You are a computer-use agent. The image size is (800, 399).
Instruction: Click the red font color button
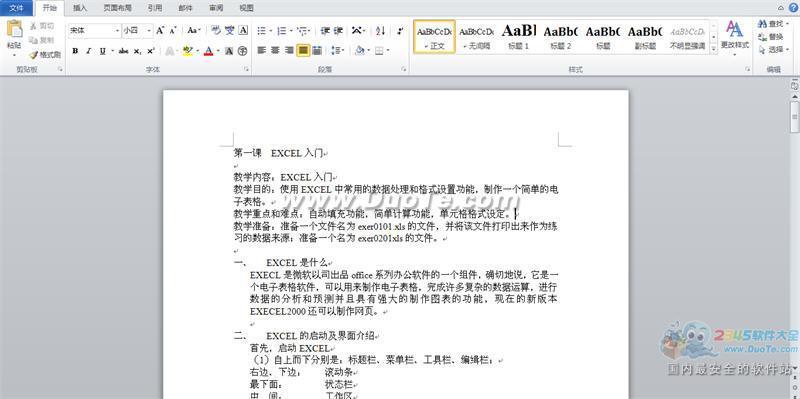tap(208, 51)
